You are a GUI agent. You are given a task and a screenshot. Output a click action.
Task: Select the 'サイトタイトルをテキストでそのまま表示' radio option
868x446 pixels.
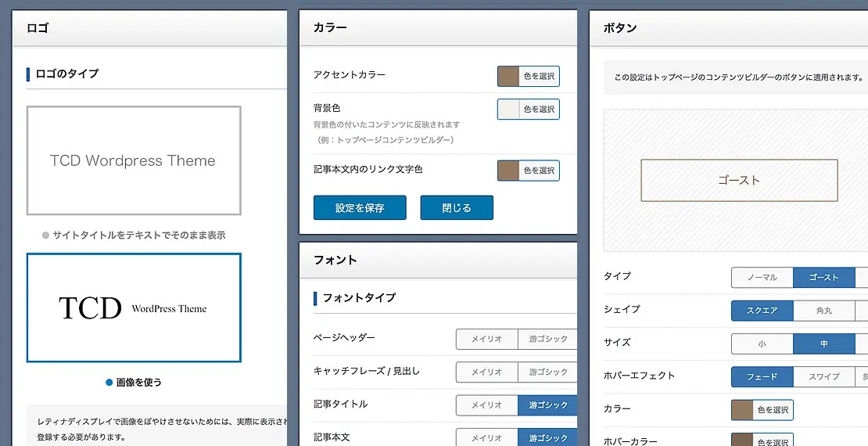point(46,235)
